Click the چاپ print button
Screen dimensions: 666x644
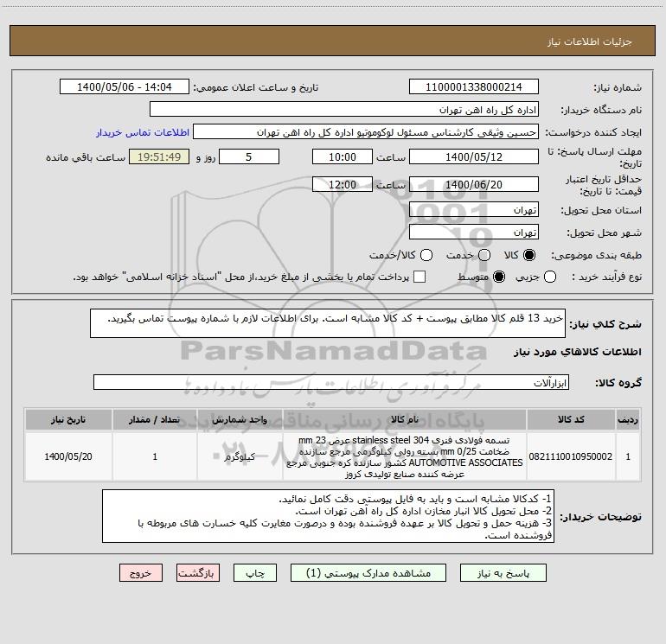point(255,573)
